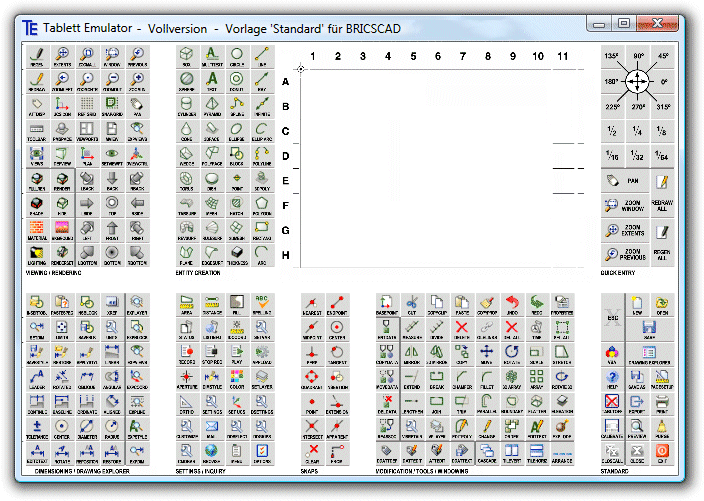Select the Line drawing tool
The image size is (704, 501).
click(262, 57)
